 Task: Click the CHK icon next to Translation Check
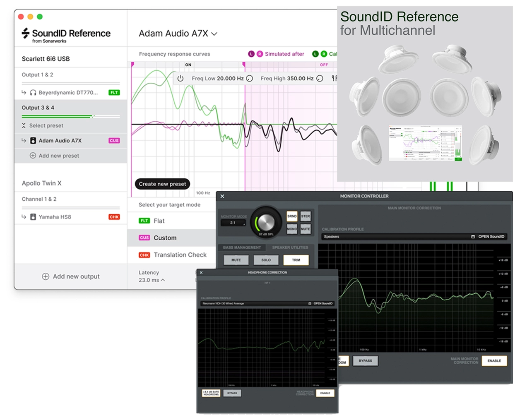[x=144, y=255]
